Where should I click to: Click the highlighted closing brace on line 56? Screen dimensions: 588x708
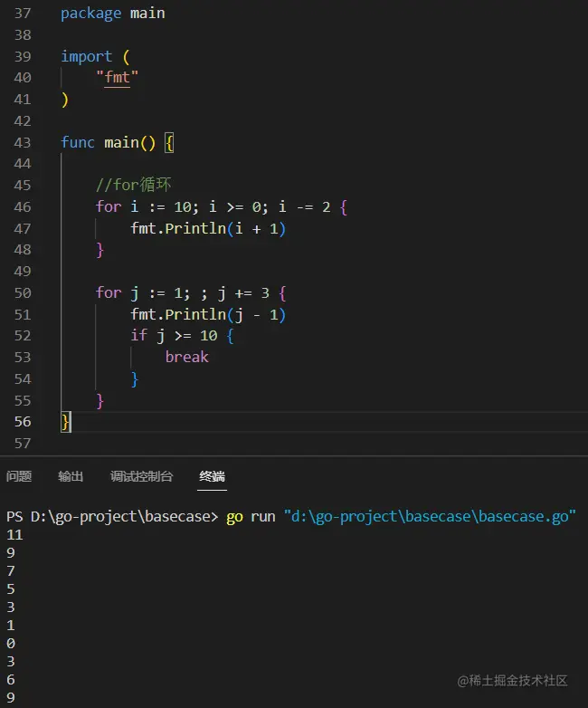pyautogui.click(x=66, y=422)
